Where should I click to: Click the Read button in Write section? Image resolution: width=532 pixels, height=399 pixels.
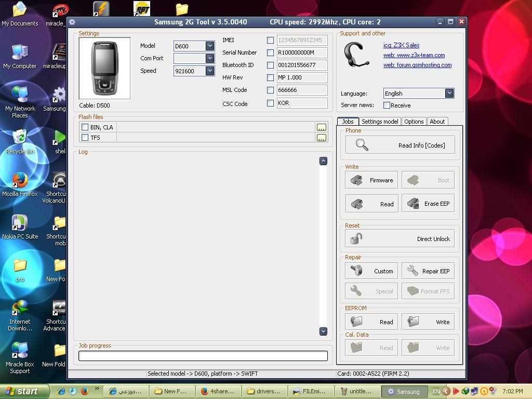[x=371, y=204]
